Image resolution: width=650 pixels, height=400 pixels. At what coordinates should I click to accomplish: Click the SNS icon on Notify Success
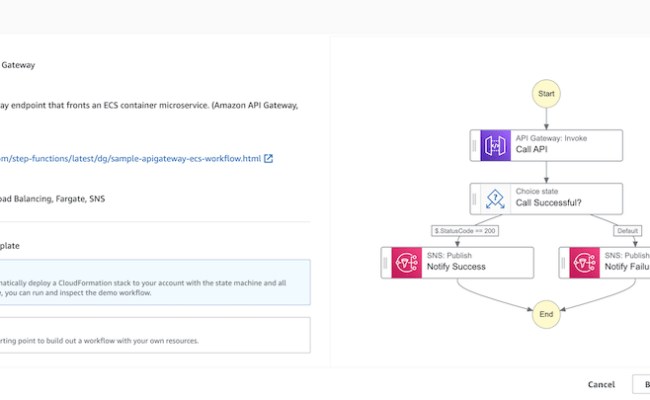click(x=406, y=263)
